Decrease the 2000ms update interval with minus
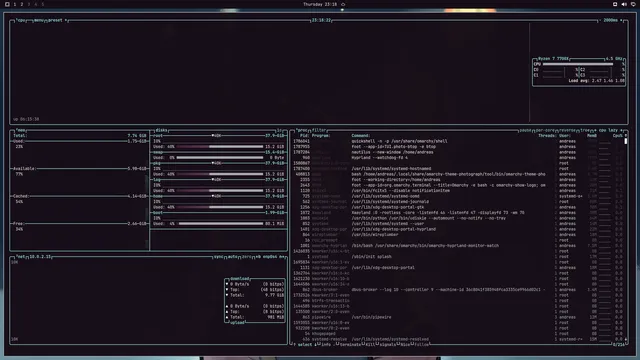This screenshot has width=640, height=360. coord(600,20)
